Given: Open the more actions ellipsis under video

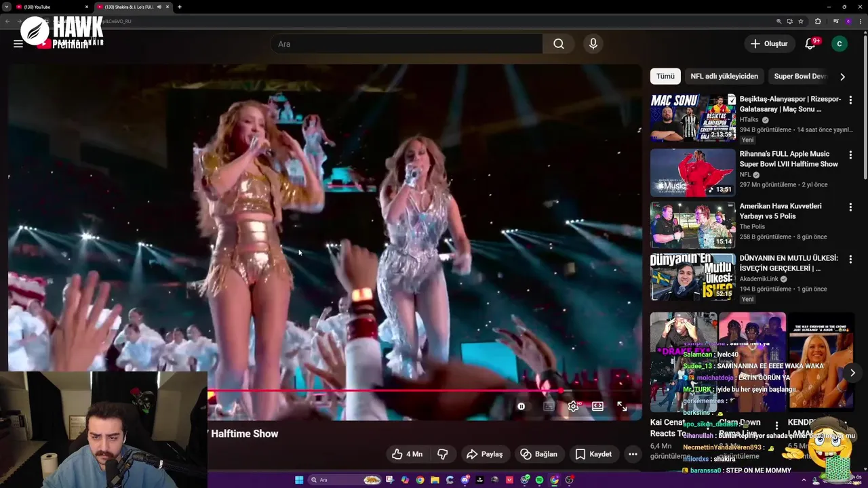Looking at the screenshot, I should tap(633, 454).
